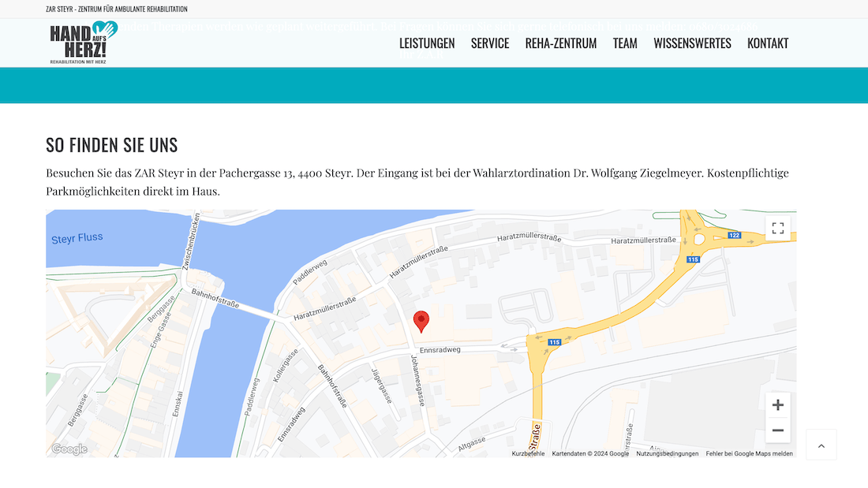Click the Paddlerweg label near riverbank
868x488 pixels.
(x=310, y=272)
